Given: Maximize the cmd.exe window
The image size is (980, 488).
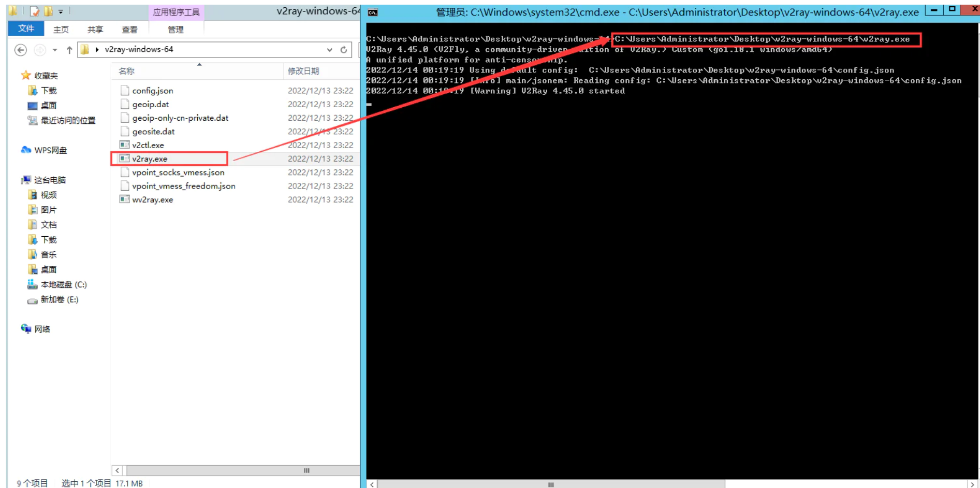Looking at the screenshot, I should click(952, 10).
